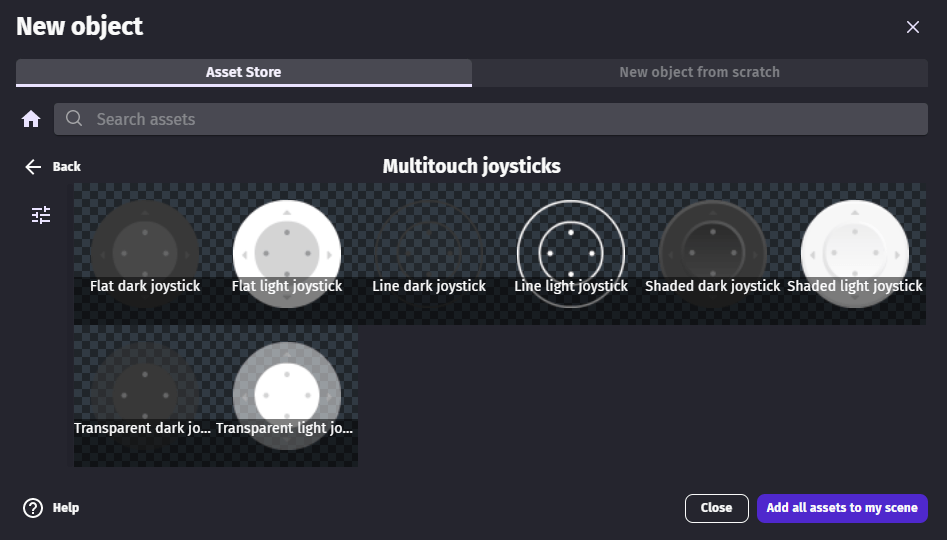
Task: Open the asset filters sliders icon
Action: coord(41,215)
